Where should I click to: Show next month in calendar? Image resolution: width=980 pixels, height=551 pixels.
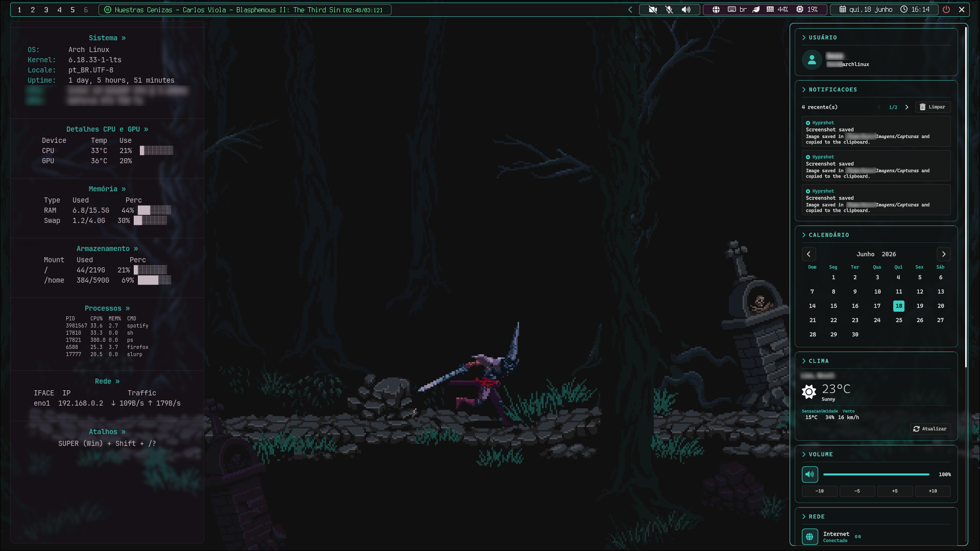(943, 254)
